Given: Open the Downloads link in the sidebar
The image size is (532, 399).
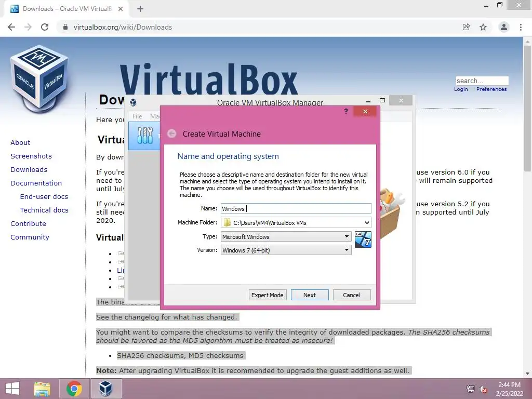Looking at the screenshot, I should [29, 170].
